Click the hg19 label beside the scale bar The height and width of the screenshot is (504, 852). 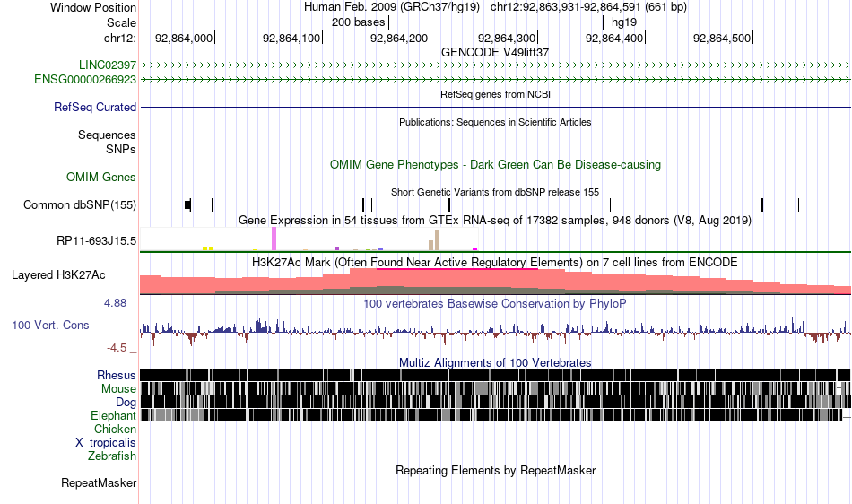pyautogui.click(x=624, y=22)
